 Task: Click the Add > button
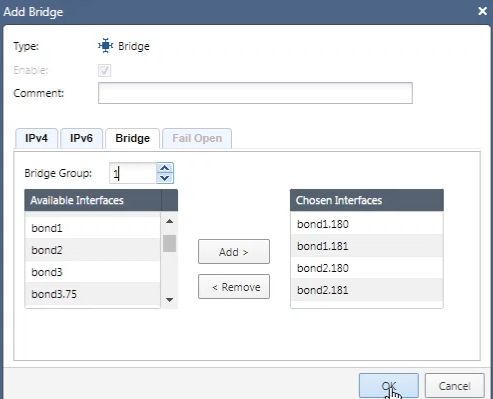[x=234, y=252]
